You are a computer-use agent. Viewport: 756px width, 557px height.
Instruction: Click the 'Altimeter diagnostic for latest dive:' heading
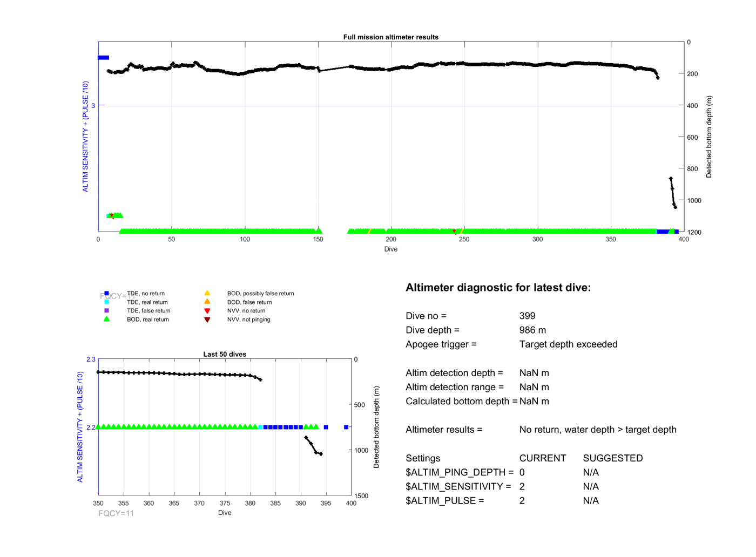(x=498, y=288)
